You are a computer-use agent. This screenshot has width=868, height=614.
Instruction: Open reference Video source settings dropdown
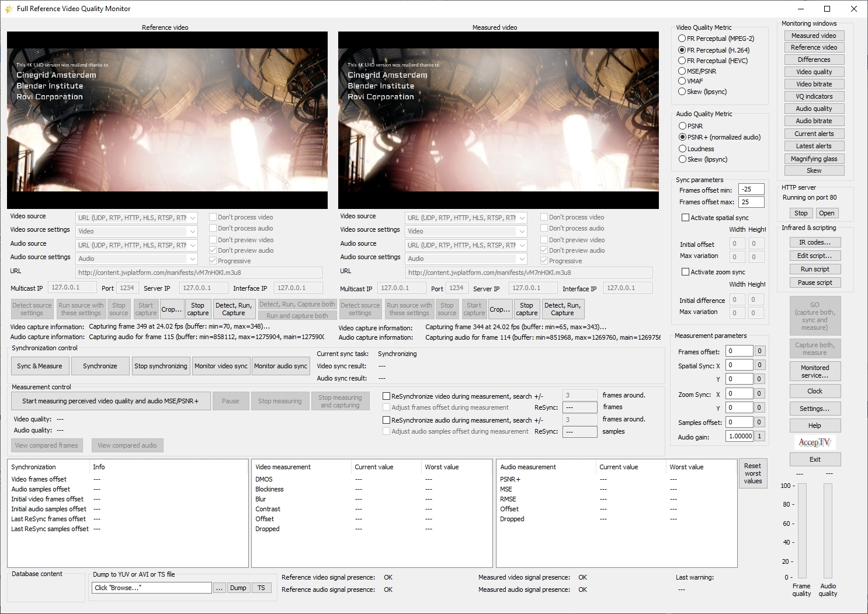[x=137, y=231]
